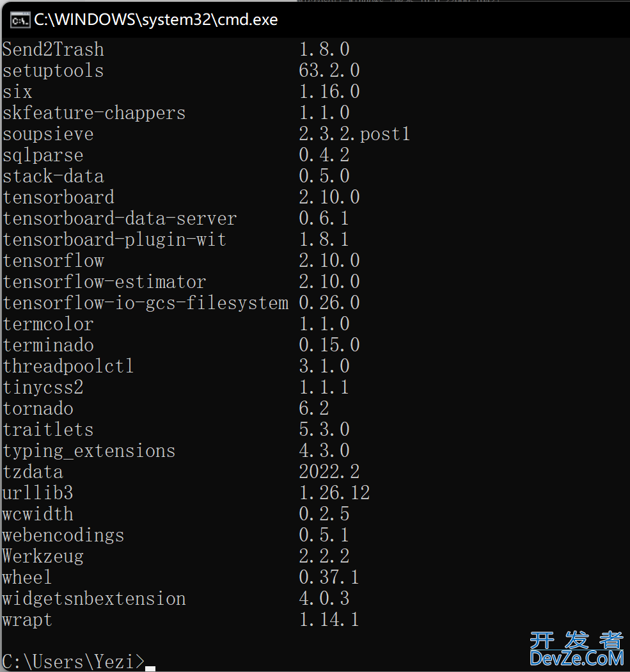Click the widgetsnbextension package name
630x672 pixels.
pyautogui.click(x=94, y=598)
